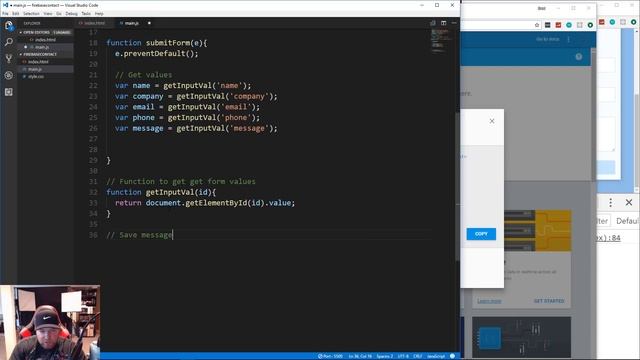Click the unsaved dot on main.js tab
Viewport: 640px width, 360px height.
(149, 23)
